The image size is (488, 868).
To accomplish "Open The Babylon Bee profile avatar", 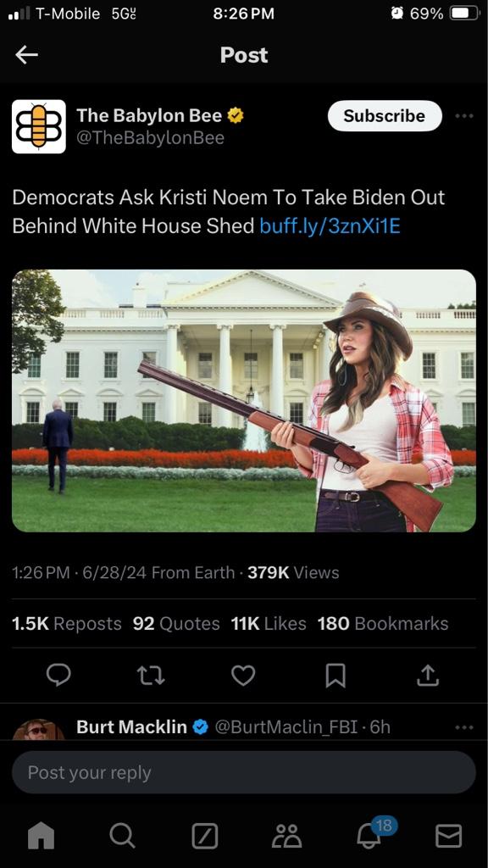I will 39,126.
